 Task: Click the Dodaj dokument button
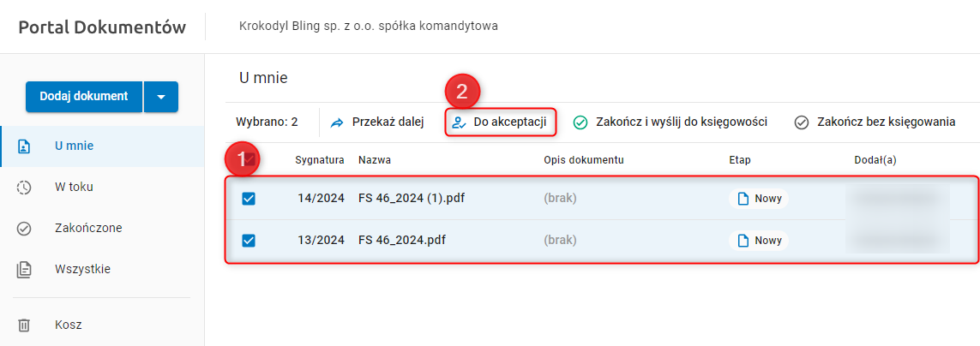coord(83,97)
